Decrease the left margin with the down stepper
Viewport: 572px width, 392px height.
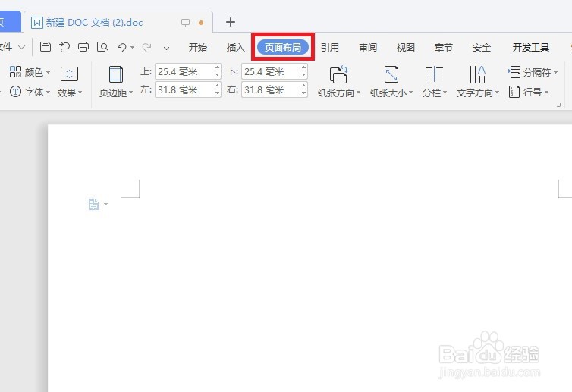(x=218, y=94)
